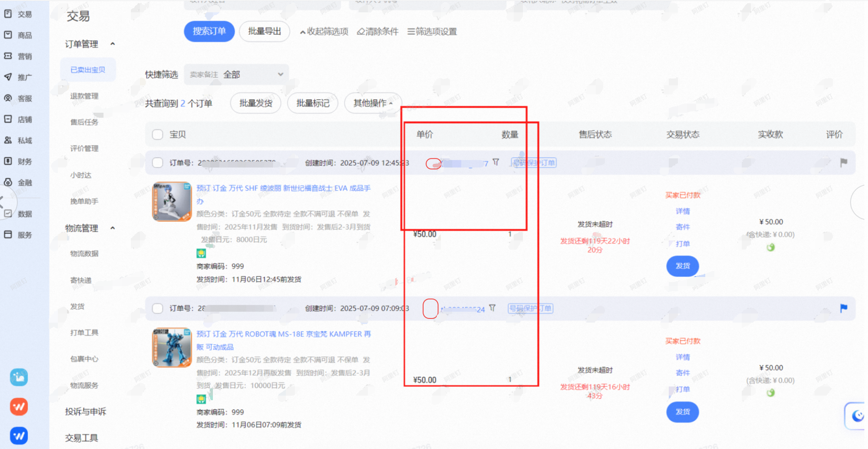Open the 卖家备注 全部 dropdown
Screen dimensions: 868x449
[x=236, y=74]
